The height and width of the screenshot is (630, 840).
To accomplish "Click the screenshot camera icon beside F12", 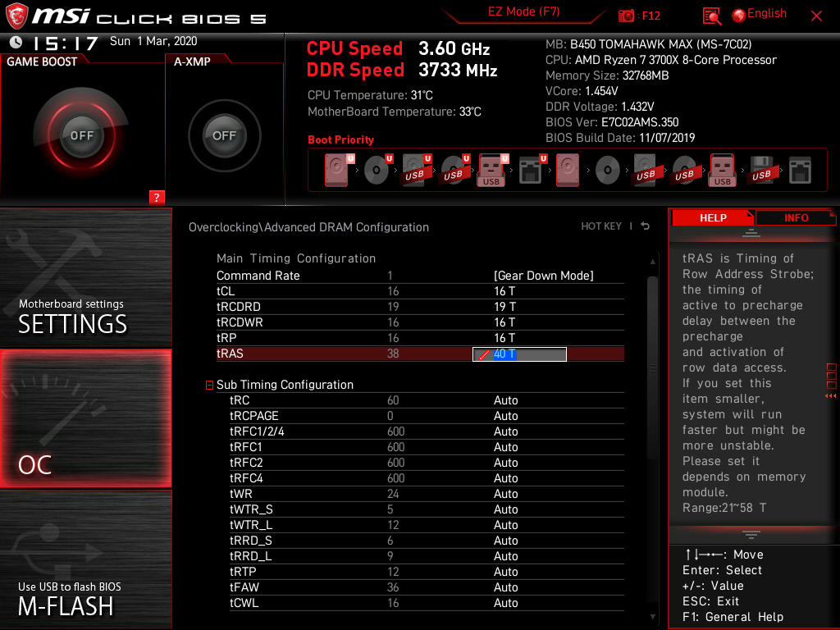I will (x=626, y=16).
